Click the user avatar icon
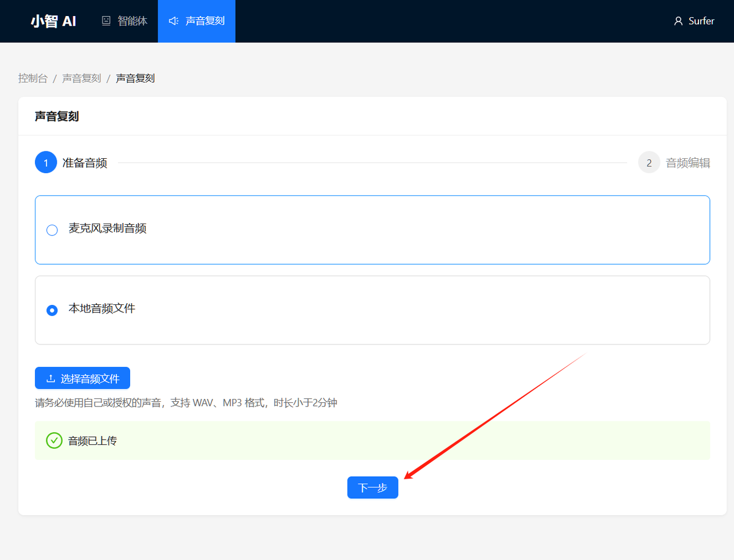 pos(678,21)
